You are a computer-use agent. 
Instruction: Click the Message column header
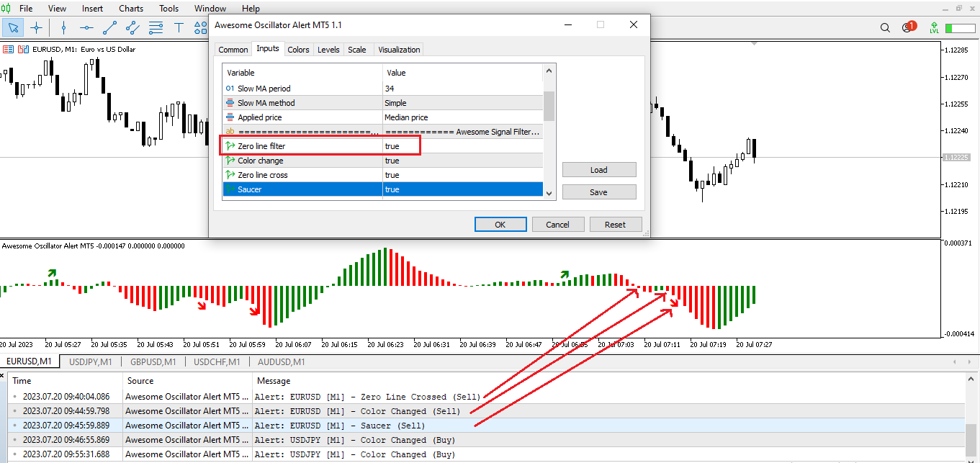(x=608, y=381)
